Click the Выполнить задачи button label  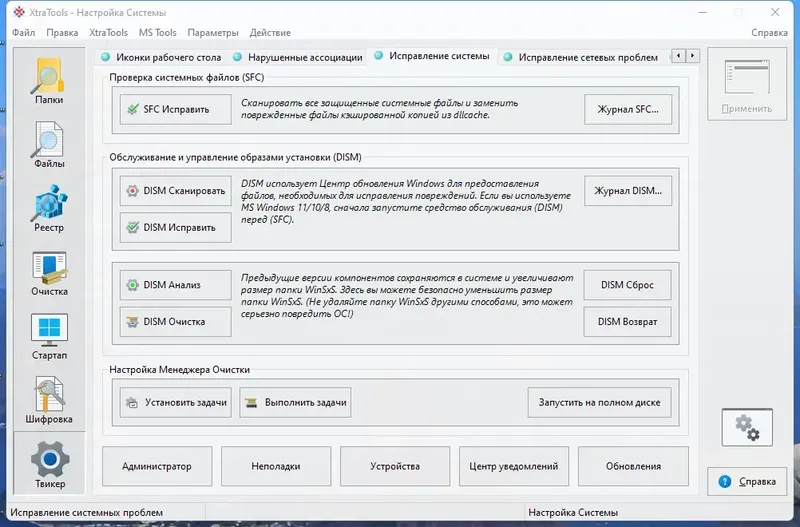pos(306,403)
